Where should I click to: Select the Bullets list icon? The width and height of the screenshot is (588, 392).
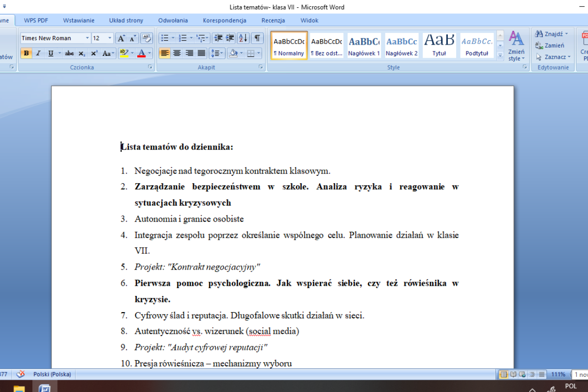tap(164, 38)
